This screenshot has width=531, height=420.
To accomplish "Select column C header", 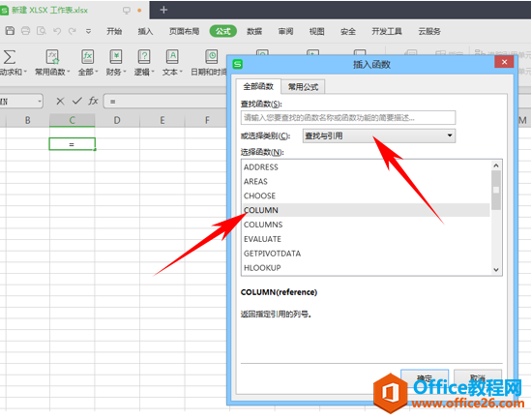I will click(73, 120).
